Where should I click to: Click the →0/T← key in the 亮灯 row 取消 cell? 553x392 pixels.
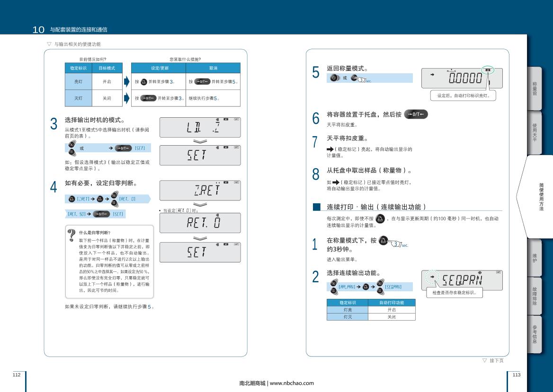click(202, 81)
